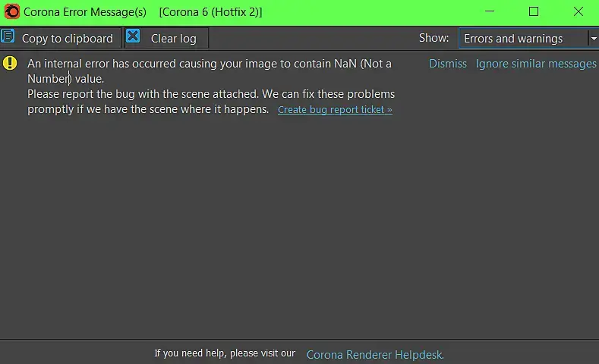The width and height of the screenshot is (599, 364).
Task: Click Ignore similar messages link
Action: pyautogui.click(x=536, y=64)
